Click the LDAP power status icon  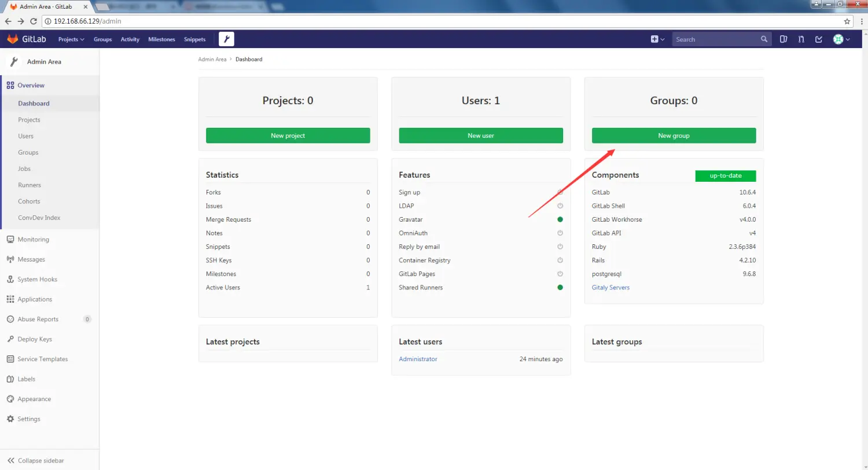(x=560, y=205)
